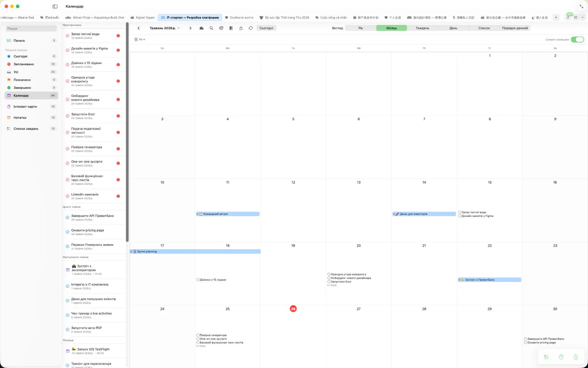The width and height of the screenshot is (588, 368).
Task: Select the Календар sidebar item
Action: 31,96
